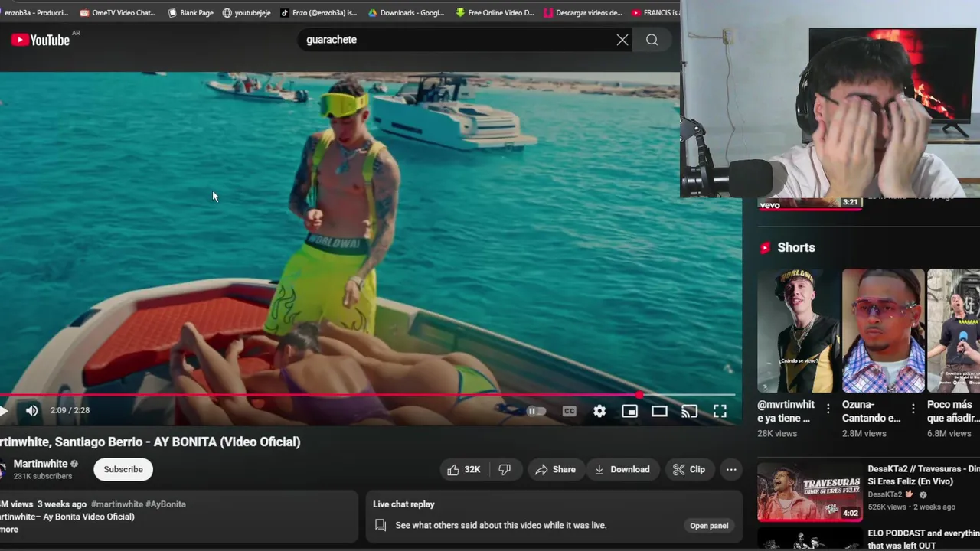Enable miniplayer mode icon
Screen dimensions: 980x551
tap(629, 411)
